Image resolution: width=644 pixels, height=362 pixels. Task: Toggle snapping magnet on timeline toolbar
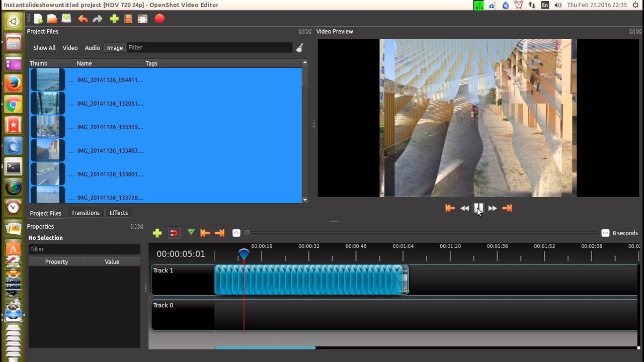pos(174,233)
